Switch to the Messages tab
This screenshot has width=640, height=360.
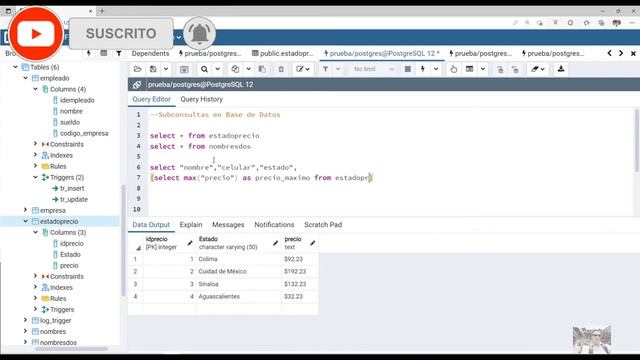tap(228, 224)
